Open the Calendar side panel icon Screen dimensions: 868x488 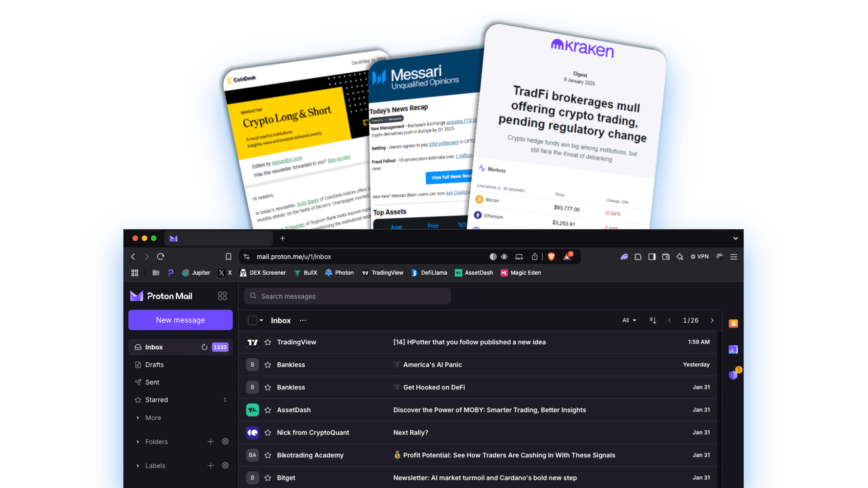click(733, 349)
